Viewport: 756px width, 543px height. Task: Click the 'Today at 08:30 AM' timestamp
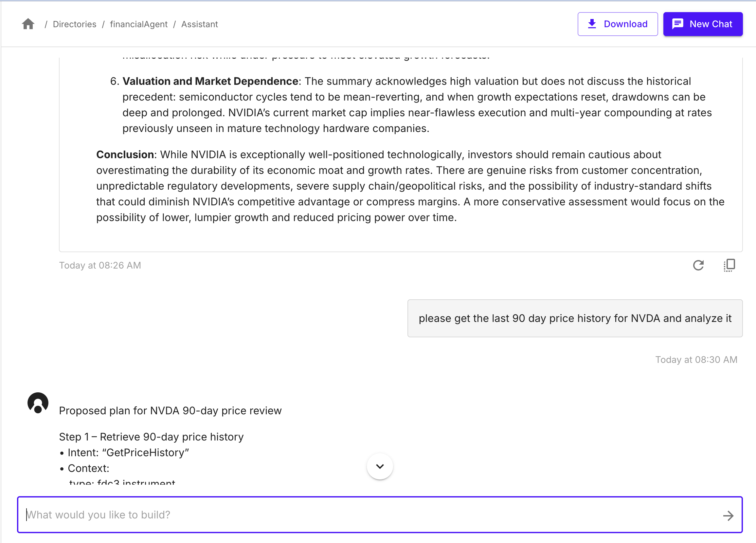pyautogui.click(x=696, y=360)
